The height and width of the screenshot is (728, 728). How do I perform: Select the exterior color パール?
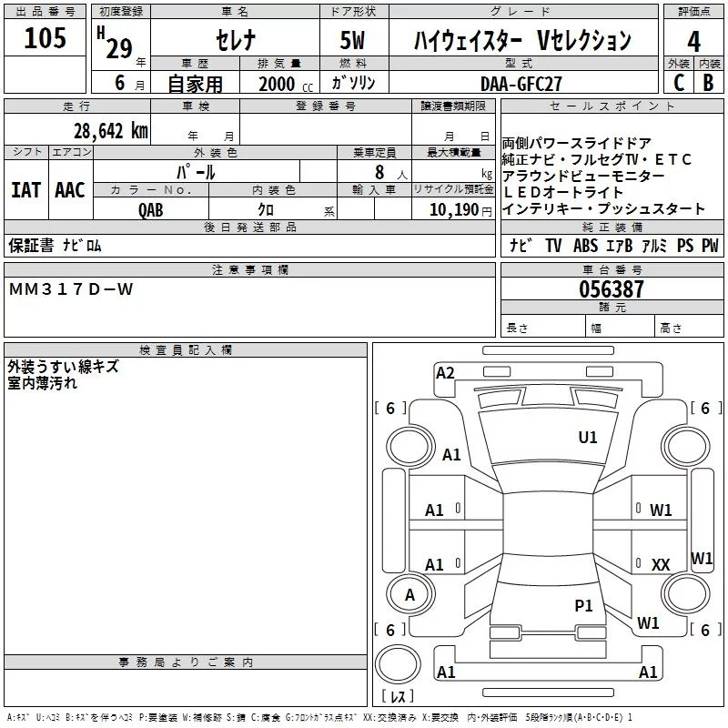click(x=196, y=172)
